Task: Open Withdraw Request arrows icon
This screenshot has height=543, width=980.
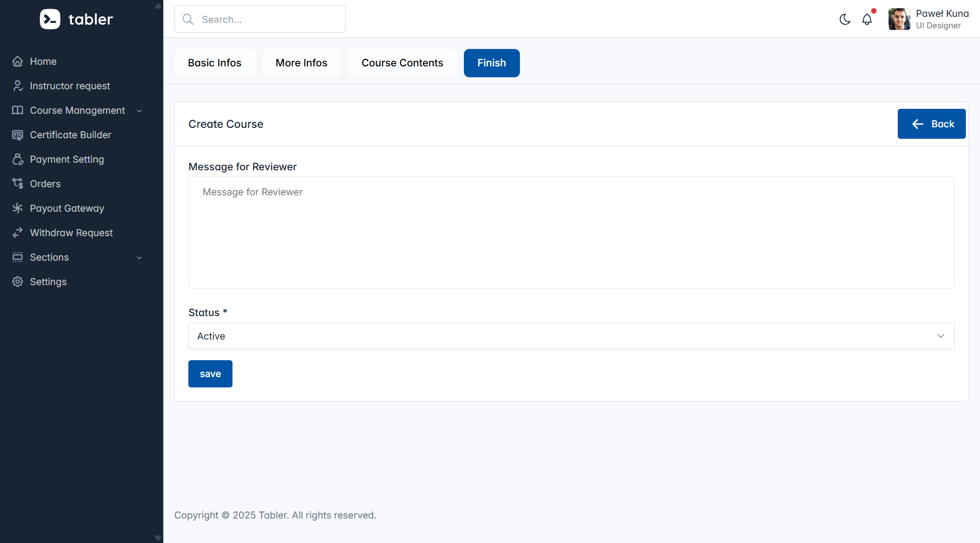Action: point(17,233)
